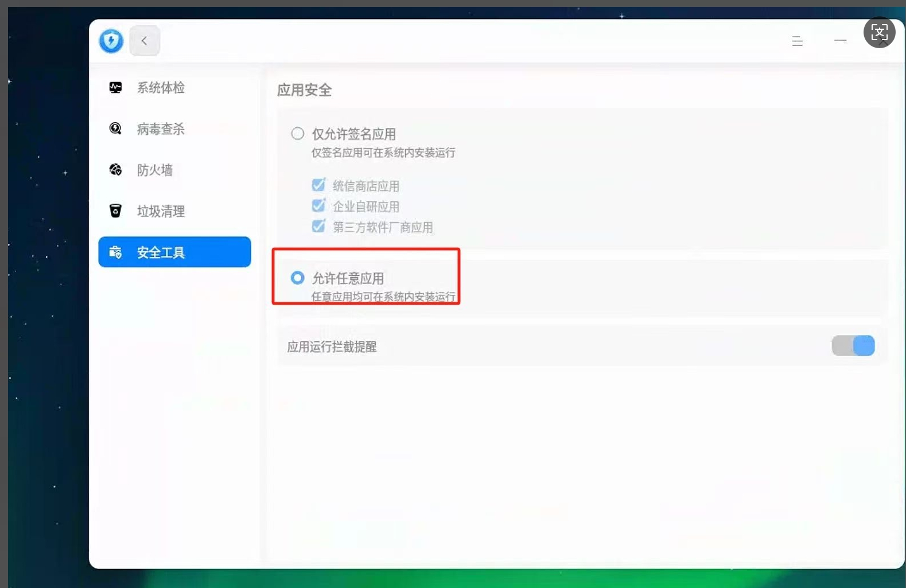Click the 仅签名应用可在系统内安装运行 description
Screen dimensions: 906x588
[x=383, y=153]
